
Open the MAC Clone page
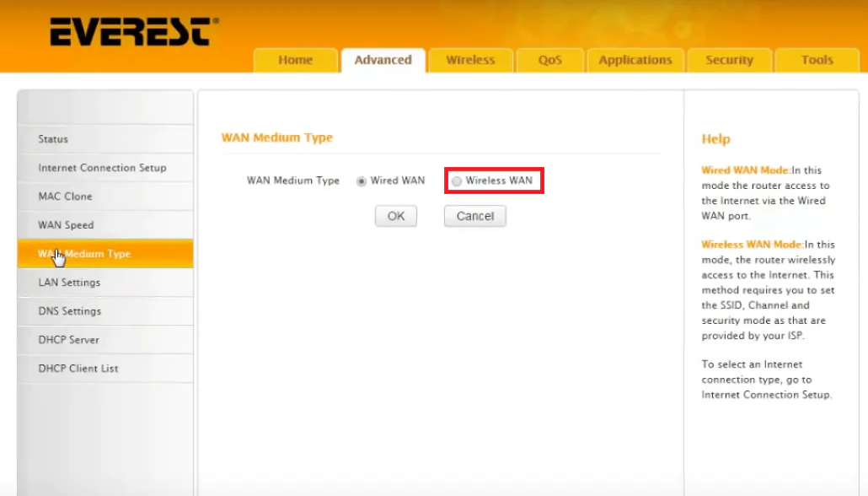click(x=65, y=197)
